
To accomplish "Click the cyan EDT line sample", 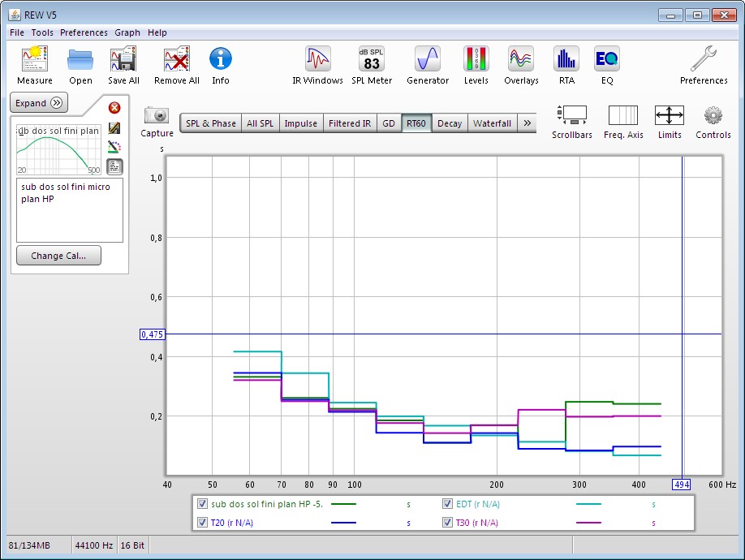I will click(x=588, y=504).
